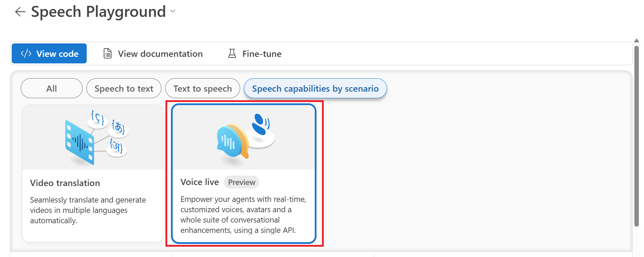Click the Fine-tune flask icon
The image size is (644, 257).
coord(232,53)
